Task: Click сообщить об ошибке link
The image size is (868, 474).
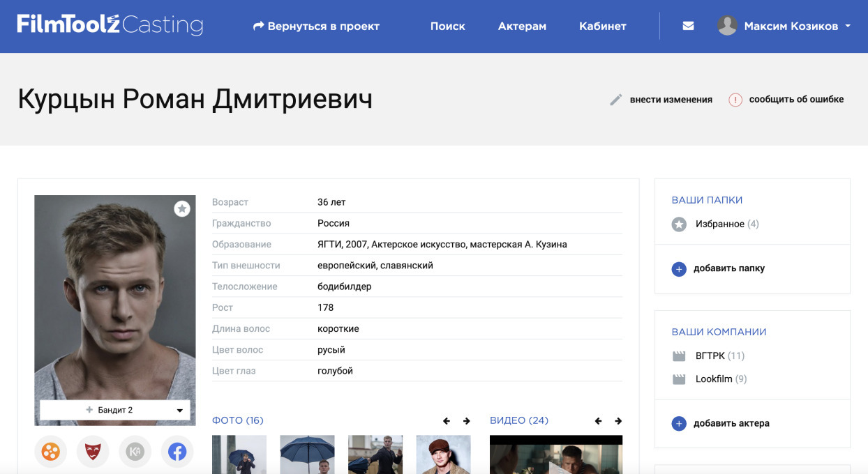Action: click(797, 100)
